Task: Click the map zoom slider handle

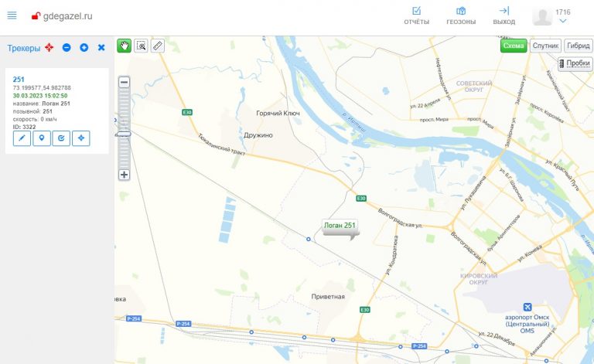Action: pos(124,134)
